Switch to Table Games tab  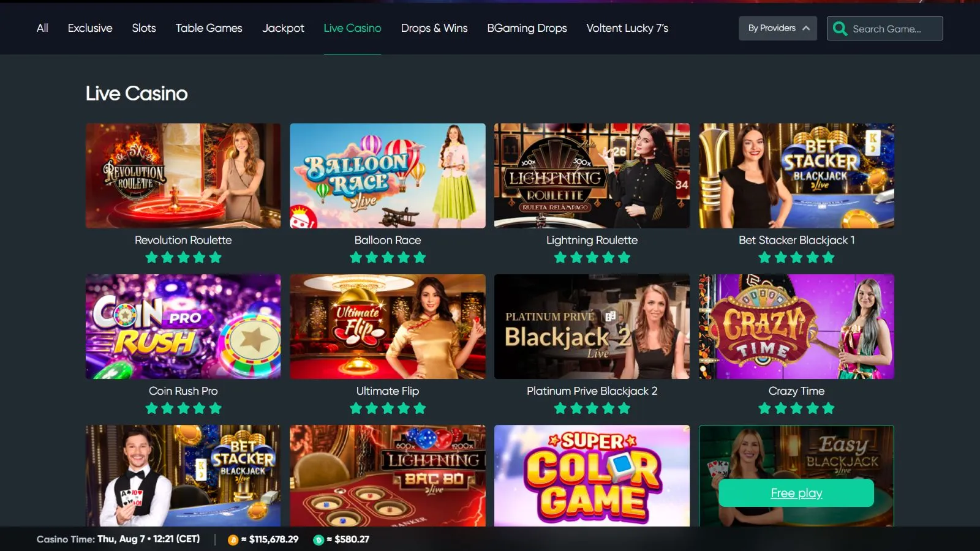click(x=209, y=28)
